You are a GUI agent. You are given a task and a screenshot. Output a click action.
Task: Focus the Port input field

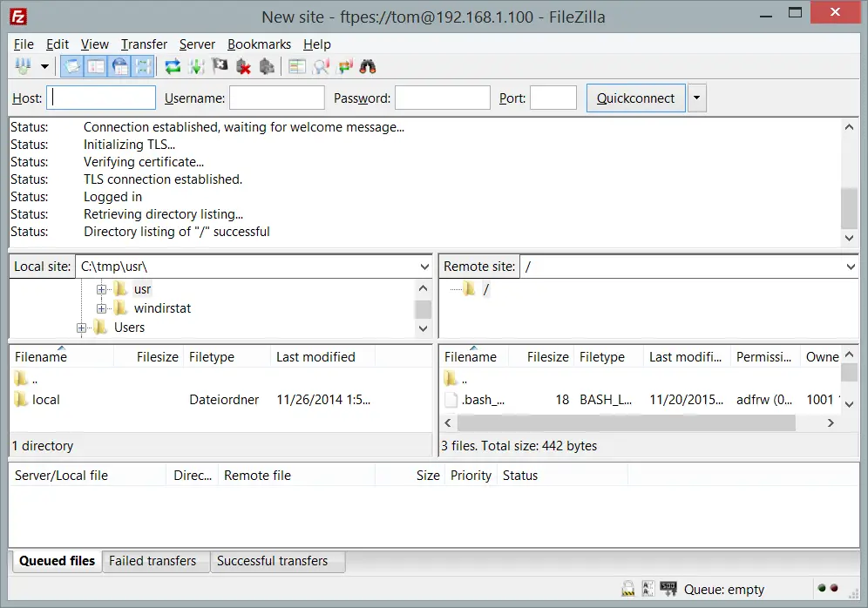click(x=553, y=98)
